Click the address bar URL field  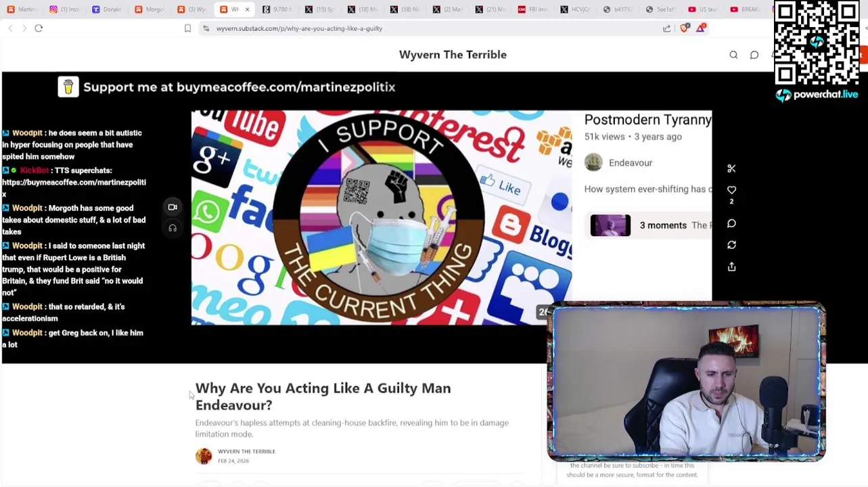(x=433, y=28)
